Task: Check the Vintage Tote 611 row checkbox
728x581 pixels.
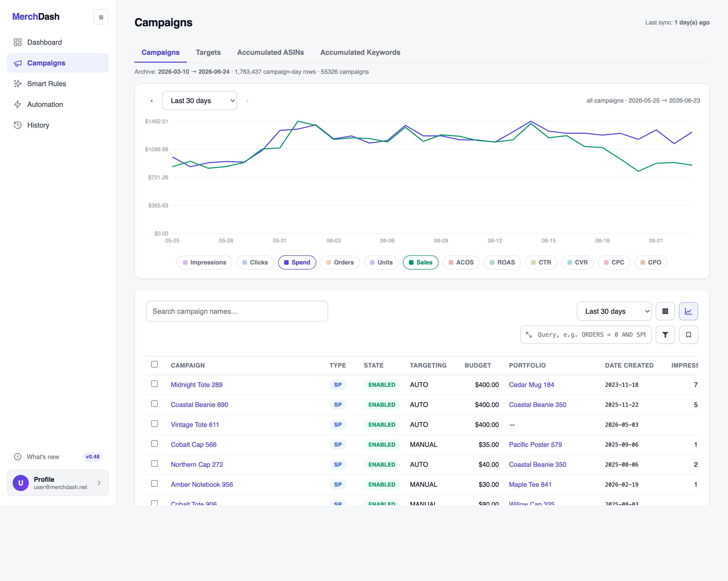Action: (154, 424)
